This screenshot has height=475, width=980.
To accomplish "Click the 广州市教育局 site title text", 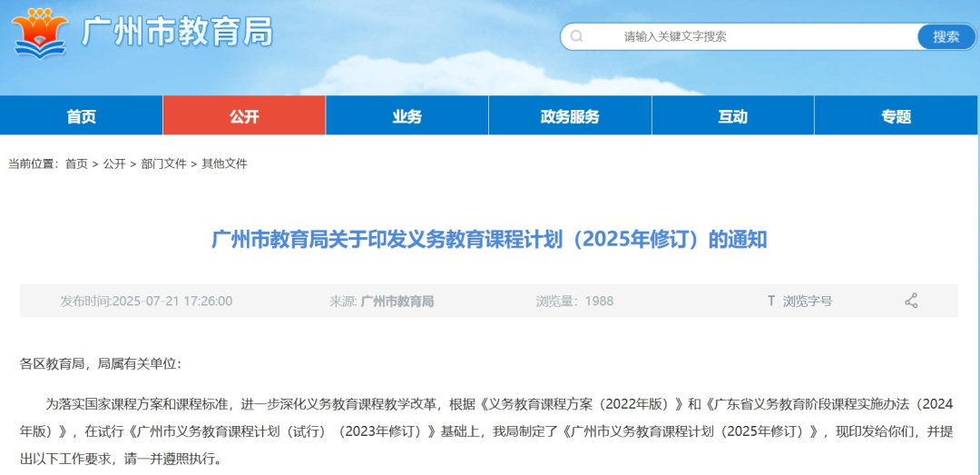I will (178, 31).
